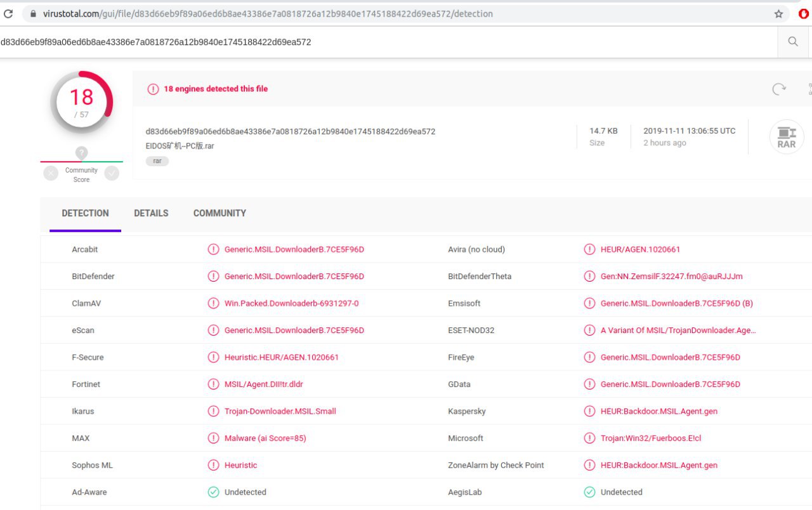Click the BitDefender engine name
The width and height of the screenshot is (812, 510).
tap(93, 277)
